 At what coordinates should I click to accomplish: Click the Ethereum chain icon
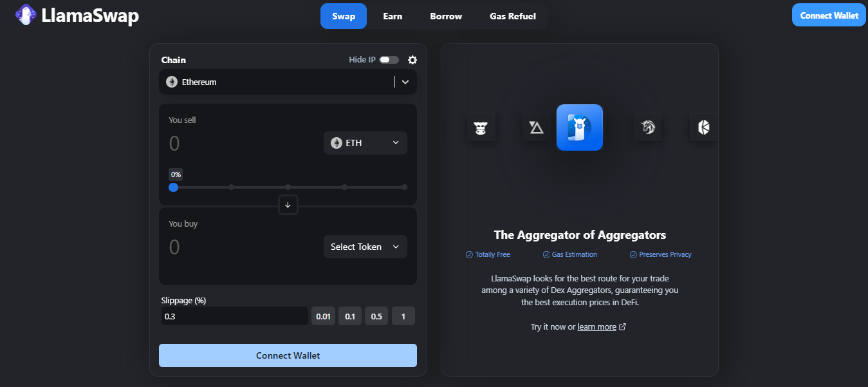pos(172,82)
